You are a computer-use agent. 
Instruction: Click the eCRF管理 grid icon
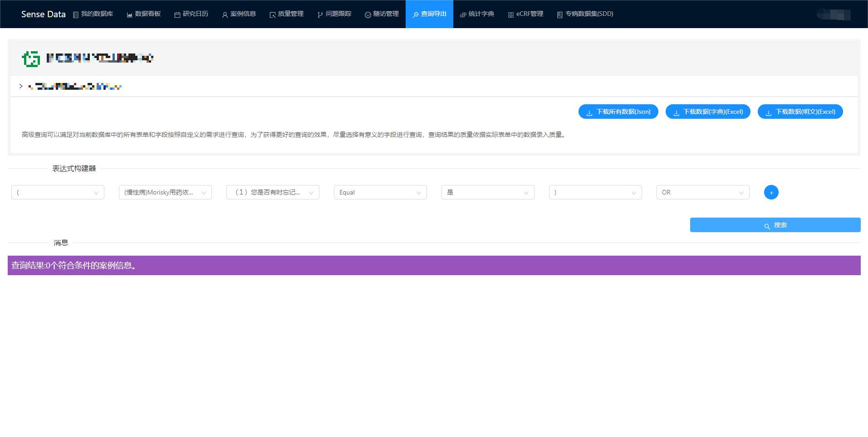[511, 15]
